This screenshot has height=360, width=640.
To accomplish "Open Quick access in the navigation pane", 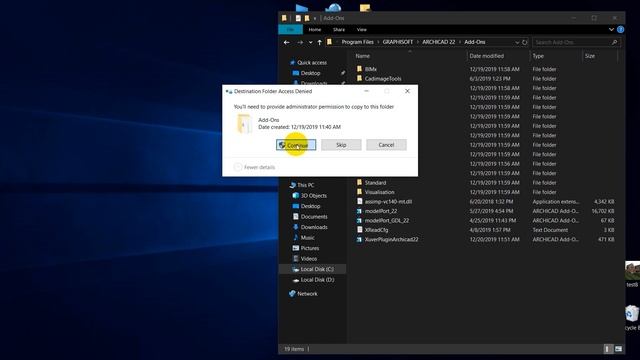I will point(312,62).
